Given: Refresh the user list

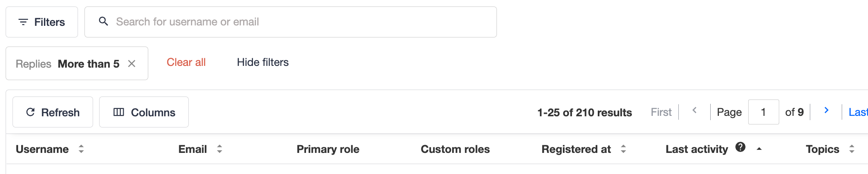Looking at the screenshot, I should 53,112.
